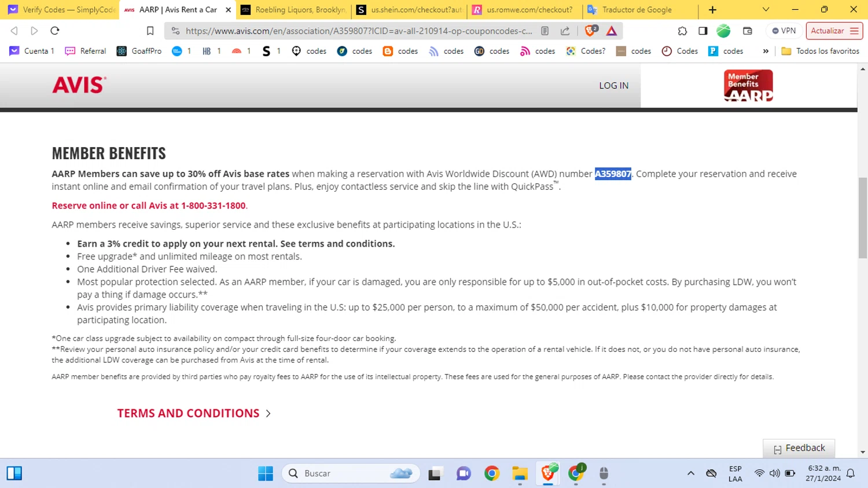This screenshot has width=868, height=488.
Task: Toggle reader mode icon in address bar
Action: tap(545, 31)
